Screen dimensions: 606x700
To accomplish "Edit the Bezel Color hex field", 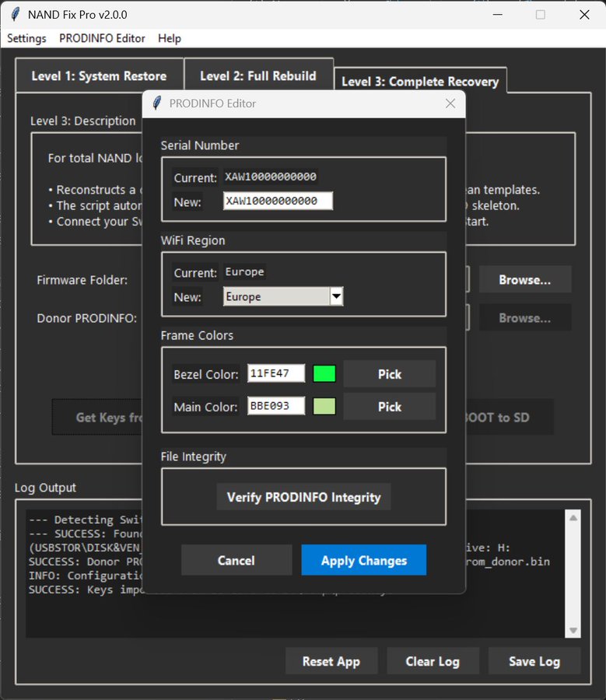I will click(276, 374).
